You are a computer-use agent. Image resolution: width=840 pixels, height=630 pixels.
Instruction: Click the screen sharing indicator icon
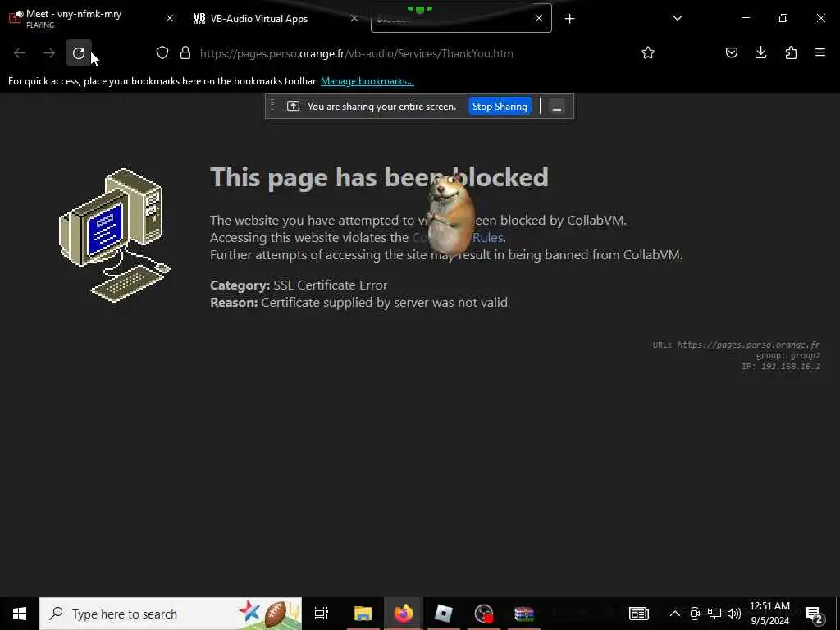pyautogui.click(x=293, y=106)
